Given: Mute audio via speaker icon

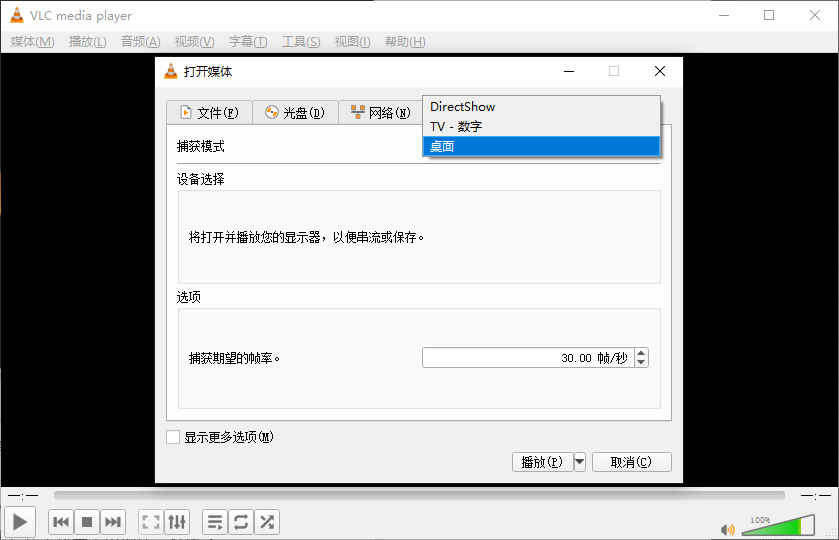Looking at the screenshot, I should pyautogui.click(x=727, y=530).
